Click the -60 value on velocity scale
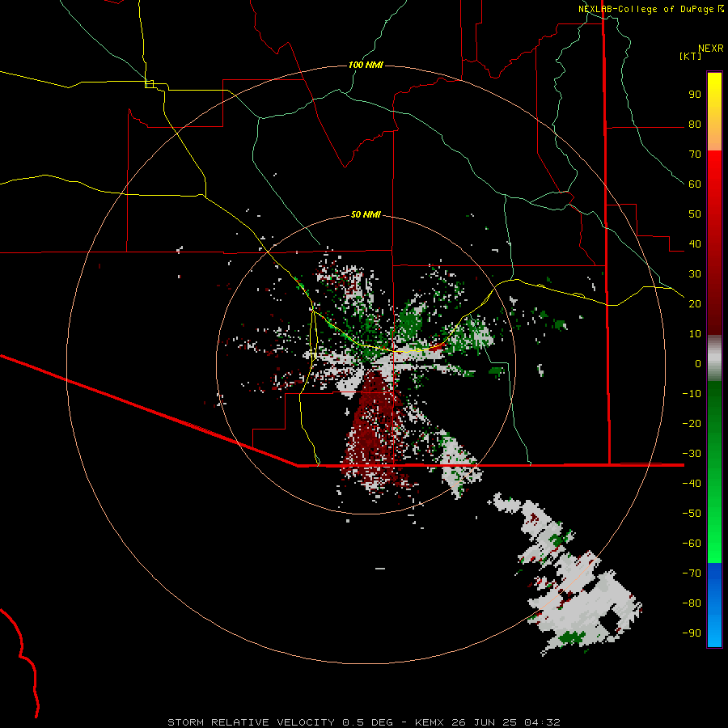This screenshot has height=728, width=728. 692,544
